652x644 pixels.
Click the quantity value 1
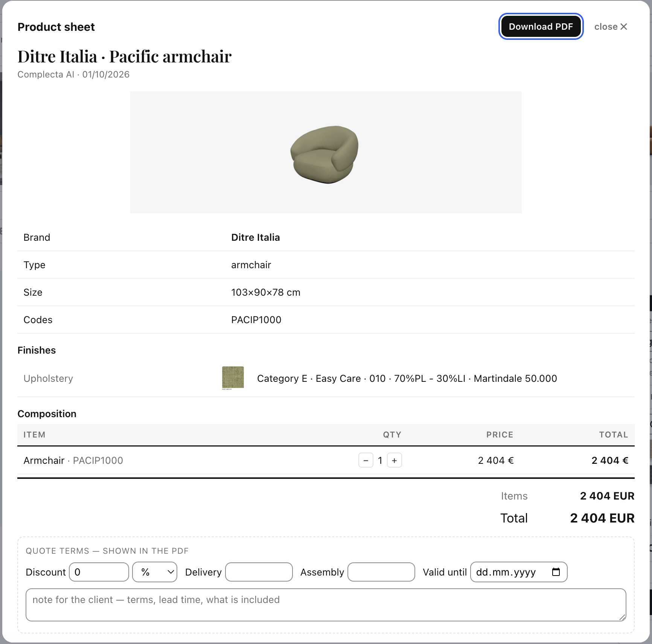click(x=380, y=460)
